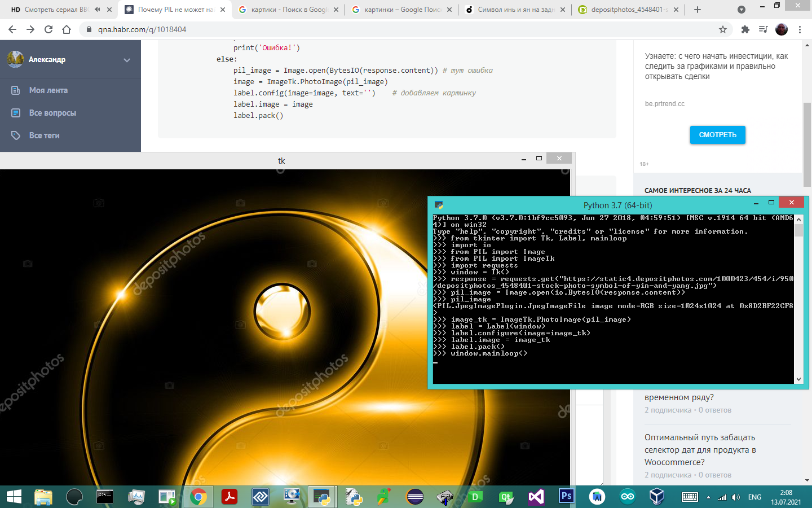Click Chrome page vertical scrollbar
This screenshot has height=508, width=812.
point(807,144)
